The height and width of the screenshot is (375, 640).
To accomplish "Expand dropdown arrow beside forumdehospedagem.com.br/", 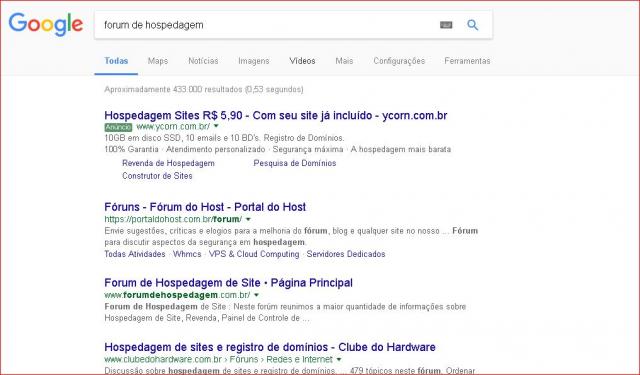I will tap(256, 295).
